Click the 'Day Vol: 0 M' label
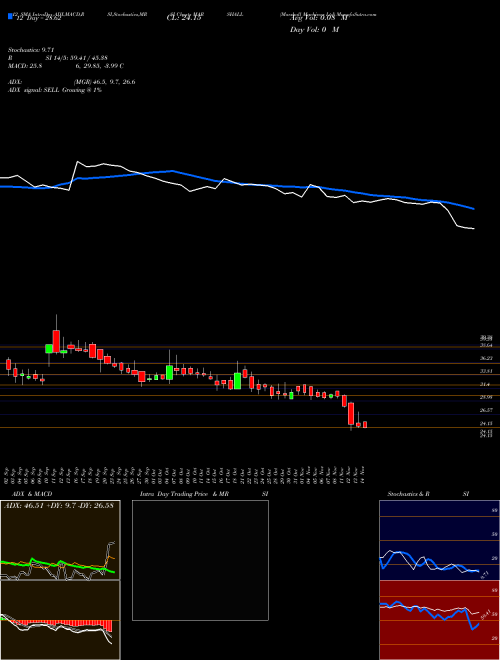The height and width of the screenshot is (660, 500). (x=314, y=29)
